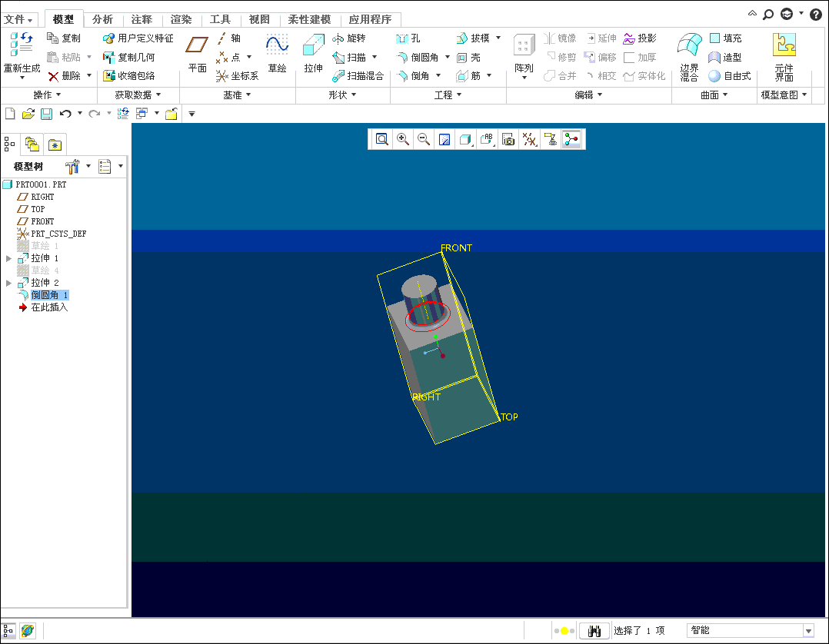The width and height of the screenshot is (829, 644).
Task: Switch to the 渲染 tab
Action: [181, 19]
